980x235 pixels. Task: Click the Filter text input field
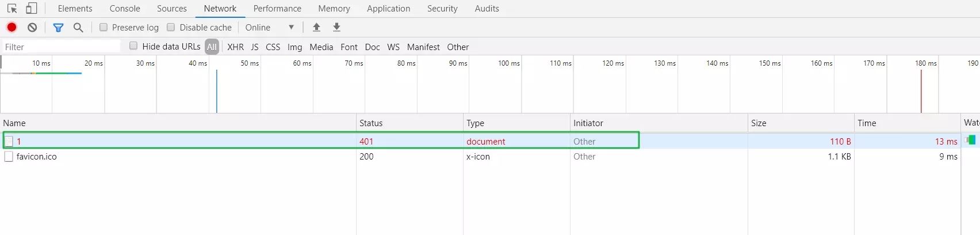coord(61,47)
